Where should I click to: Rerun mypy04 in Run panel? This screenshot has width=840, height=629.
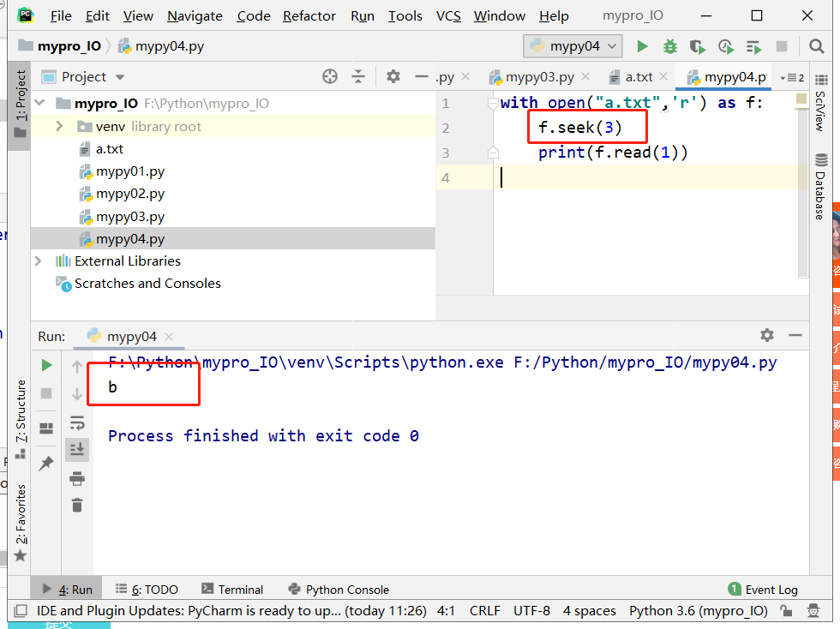46,365
